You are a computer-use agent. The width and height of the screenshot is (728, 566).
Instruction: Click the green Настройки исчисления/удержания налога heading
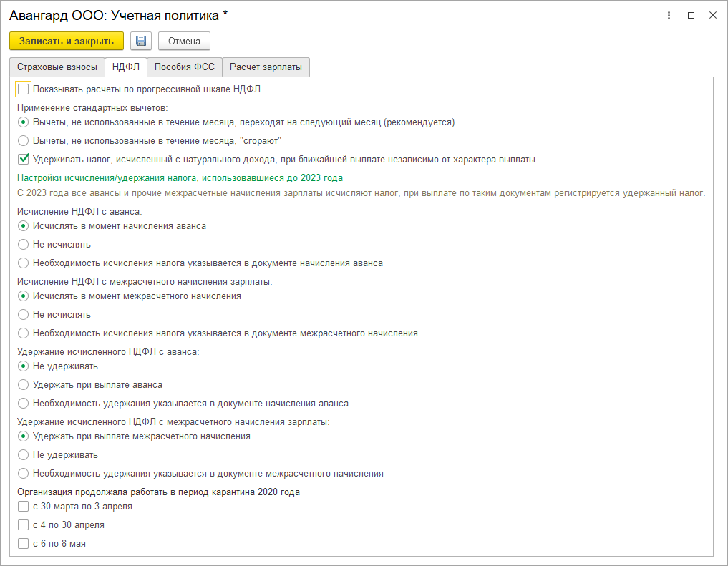(180, 177)
